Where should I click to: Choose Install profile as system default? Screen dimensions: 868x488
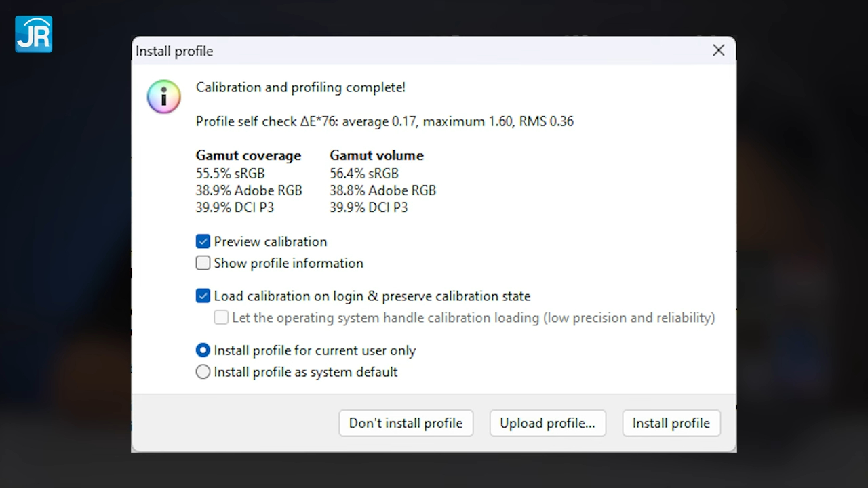(203, 372)
